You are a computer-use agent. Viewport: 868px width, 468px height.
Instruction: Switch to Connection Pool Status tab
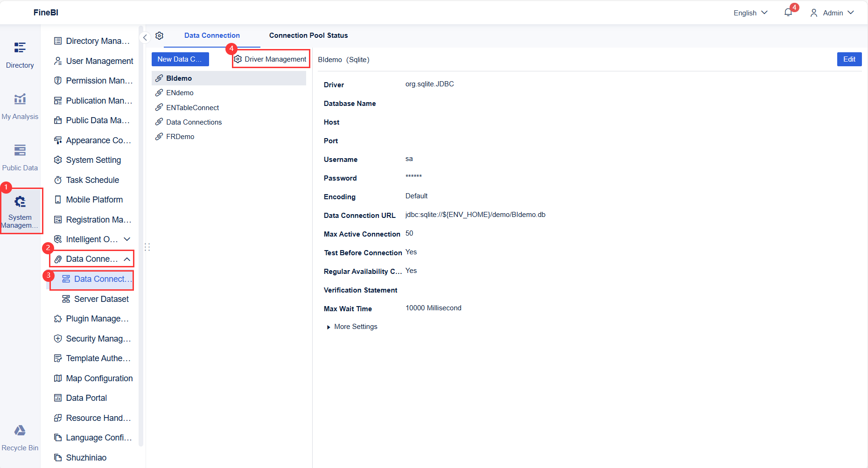(308, 35)
